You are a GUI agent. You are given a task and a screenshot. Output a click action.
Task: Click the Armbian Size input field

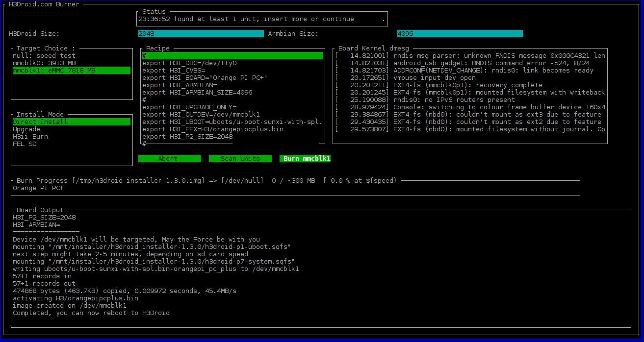[x=460, y=34]
